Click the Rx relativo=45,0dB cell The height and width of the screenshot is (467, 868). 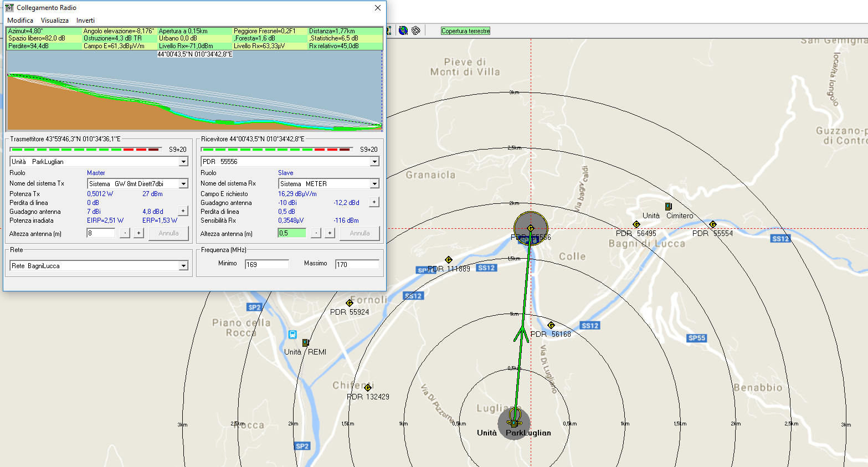[x=345, y=46]
